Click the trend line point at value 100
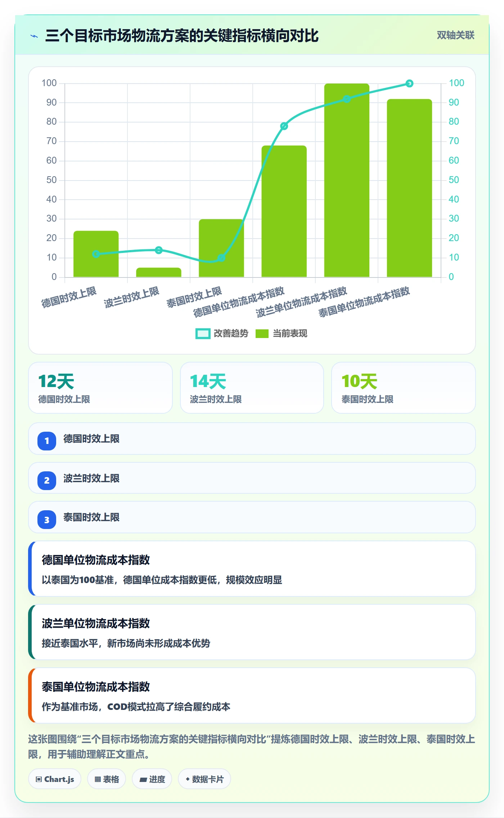 coord(409,84)
